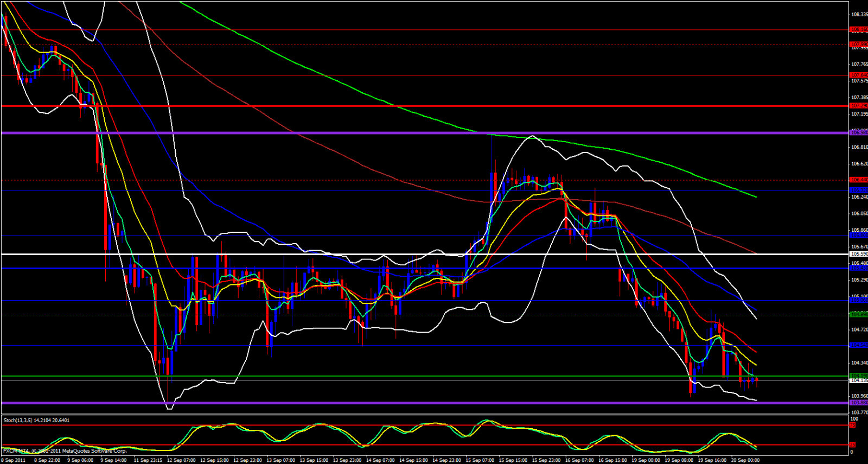Click the FXCM MT4 MetaQuotes copyright text
This screenshot has width=868, height=464.
click(x=65, y=451)
